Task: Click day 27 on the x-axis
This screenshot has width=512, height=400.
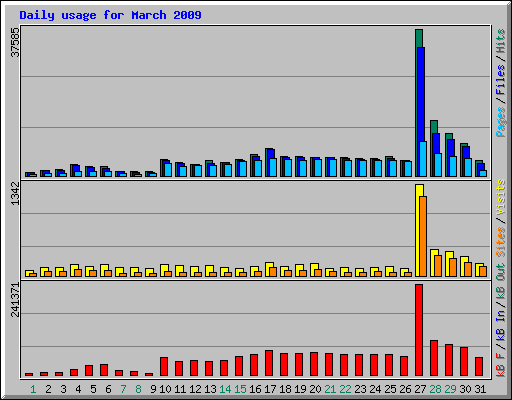Action: [x=420, y=389]
